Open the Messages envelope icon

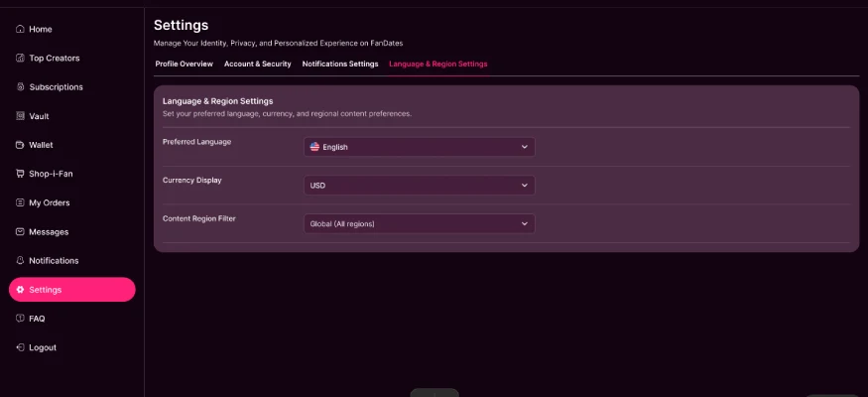21,232
